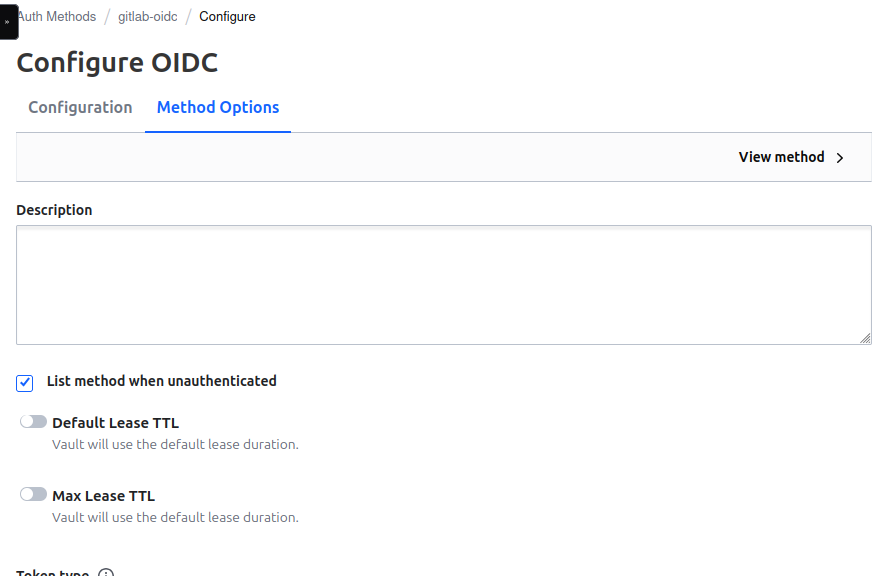This screenshot has width=881, height=576.
Task: Click the Description field label
Action: point(55,210)
